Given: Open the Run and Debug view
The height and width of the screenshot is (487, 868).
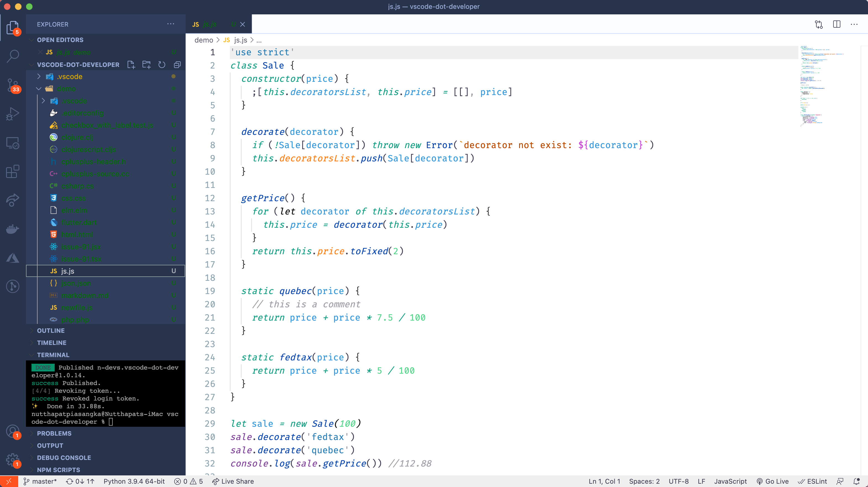Looking at the screenshot, I should 12,114.
